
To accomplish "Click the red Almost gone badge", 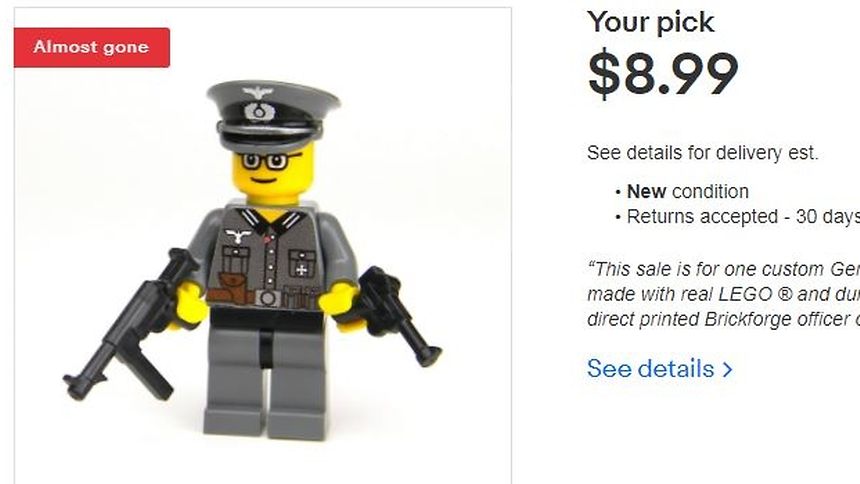I will (92, 47).
